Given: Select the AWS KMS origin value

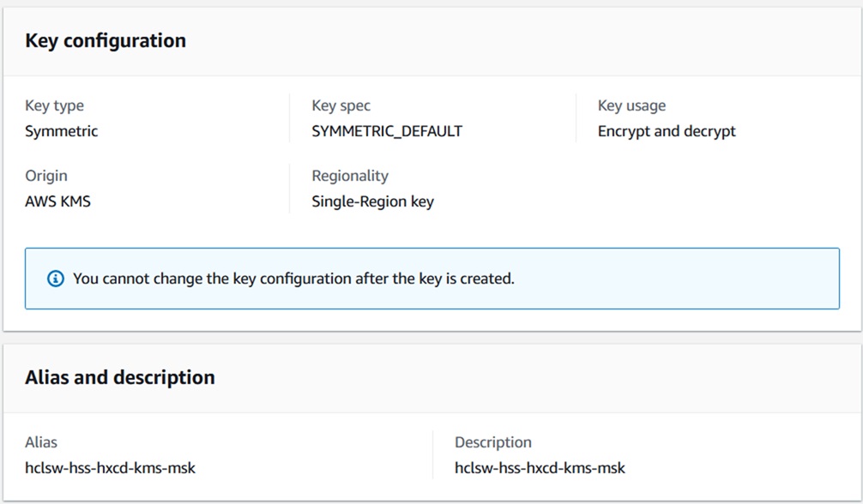Looking at the screenshot, I should coord(57,202).
